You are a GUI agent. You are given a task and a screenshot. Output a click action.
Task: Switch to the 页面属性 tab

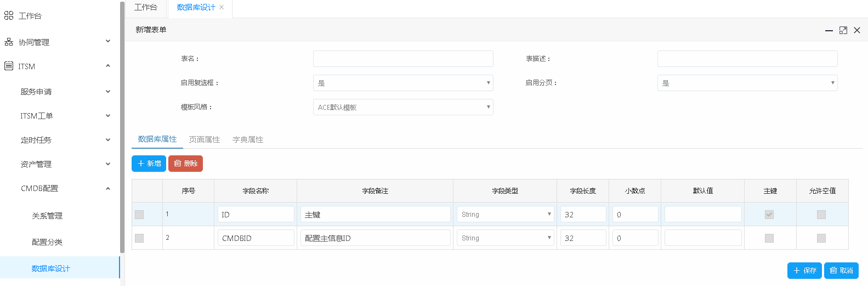tap(204, 139)
